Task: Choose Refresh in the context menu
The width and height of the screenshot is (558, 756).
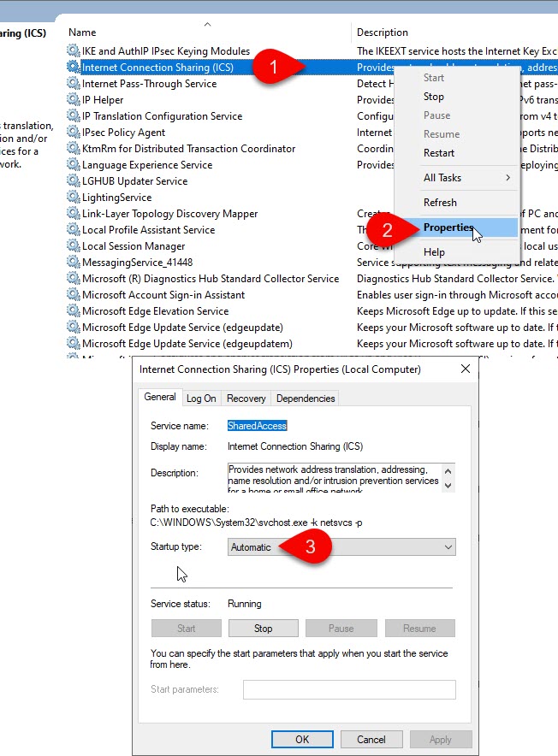Action: pos(440,203)
